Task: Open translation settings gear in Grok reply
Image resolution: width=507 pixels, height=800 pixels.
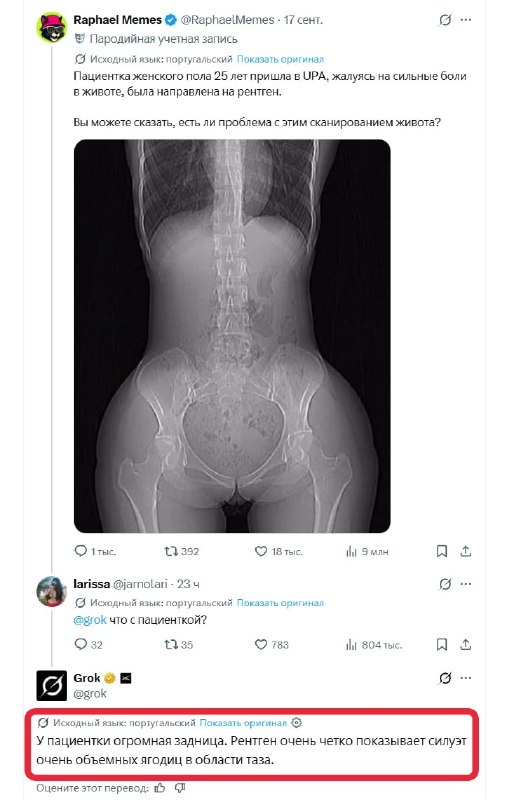Action: point(296,722)
